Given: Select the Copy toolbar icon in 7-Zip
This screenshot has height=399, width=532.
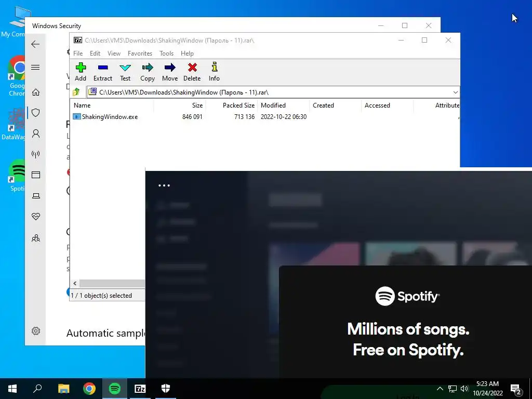Looking at the screenshot, I should pyautogui.click(x=148, y=72).
